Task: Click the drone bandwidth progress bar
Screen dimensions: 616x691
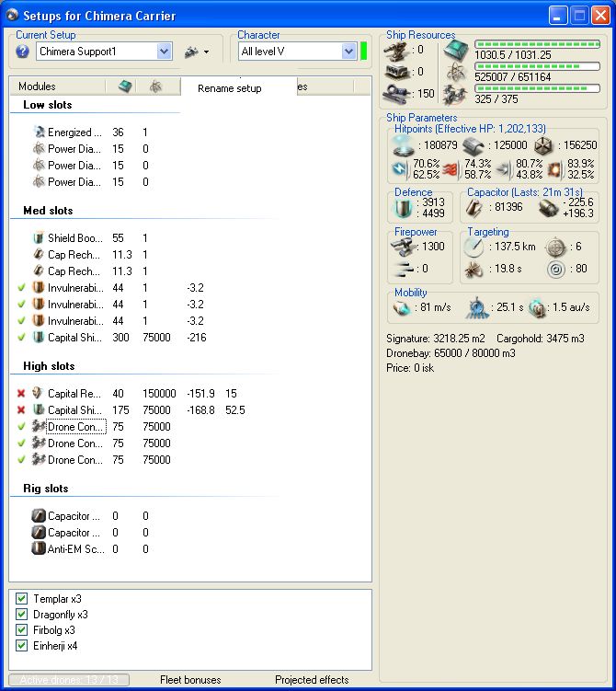Action: (x=537, y=88)
